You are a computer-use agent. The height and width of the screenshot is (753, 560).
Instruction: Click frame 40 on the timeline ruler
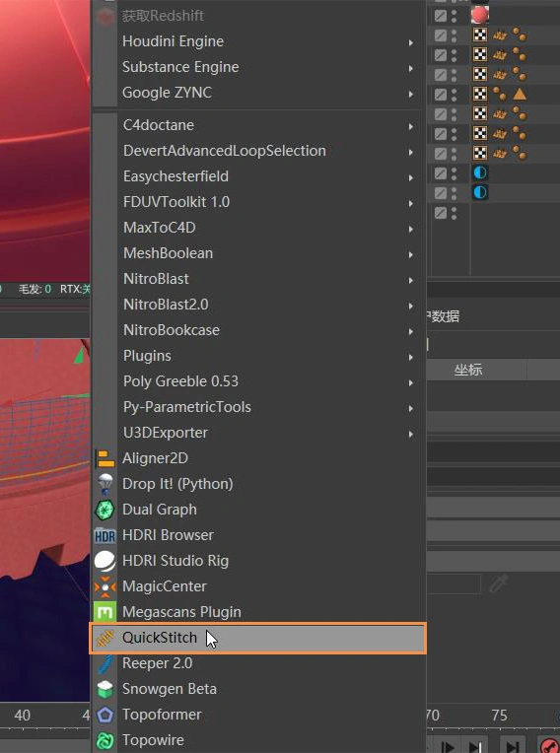[22, 716]
